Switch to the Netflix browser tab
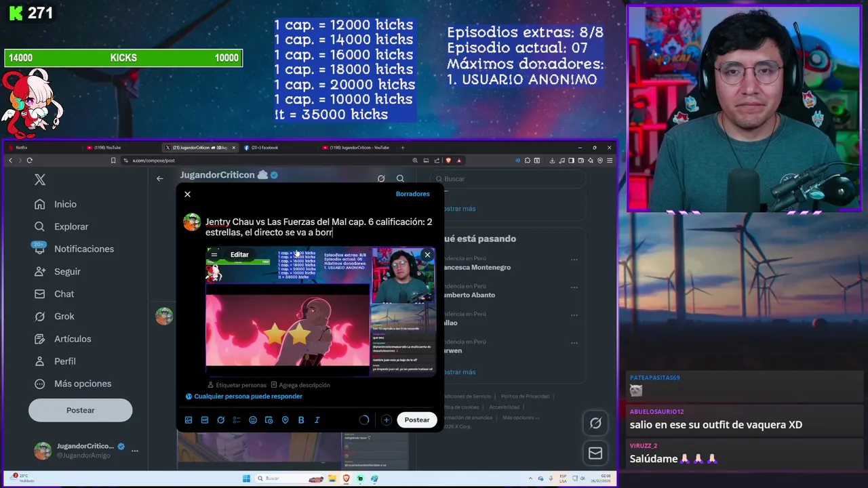The height and width of the screenshot is (488, 868). click(x=44, y=148)
